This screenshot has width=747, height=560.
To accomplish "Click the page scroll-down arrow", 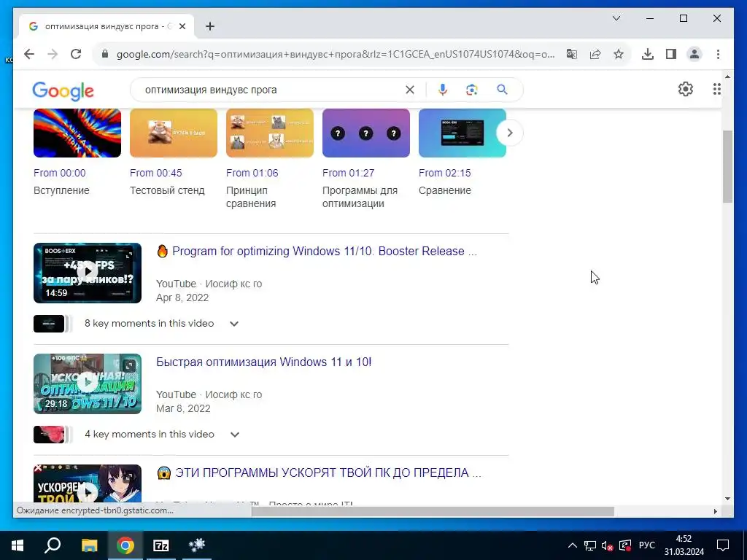I will (x=727, y=499).
